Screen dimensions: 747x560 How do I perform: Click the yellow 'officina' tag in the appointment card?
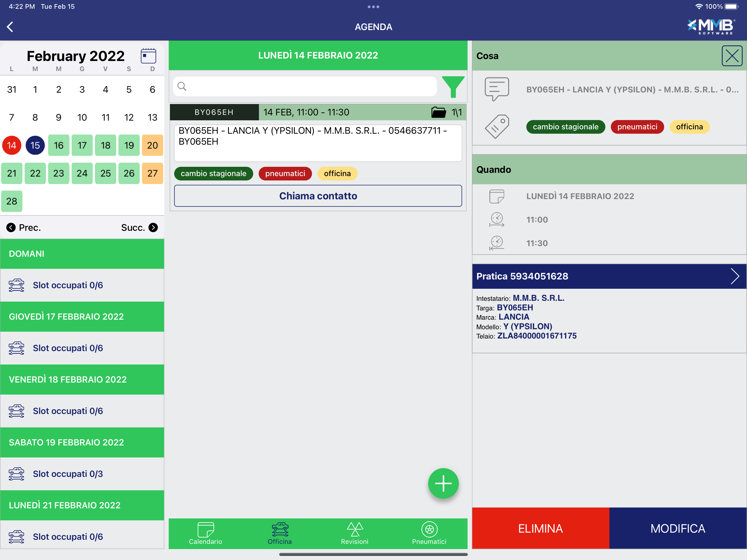[337, 174]
